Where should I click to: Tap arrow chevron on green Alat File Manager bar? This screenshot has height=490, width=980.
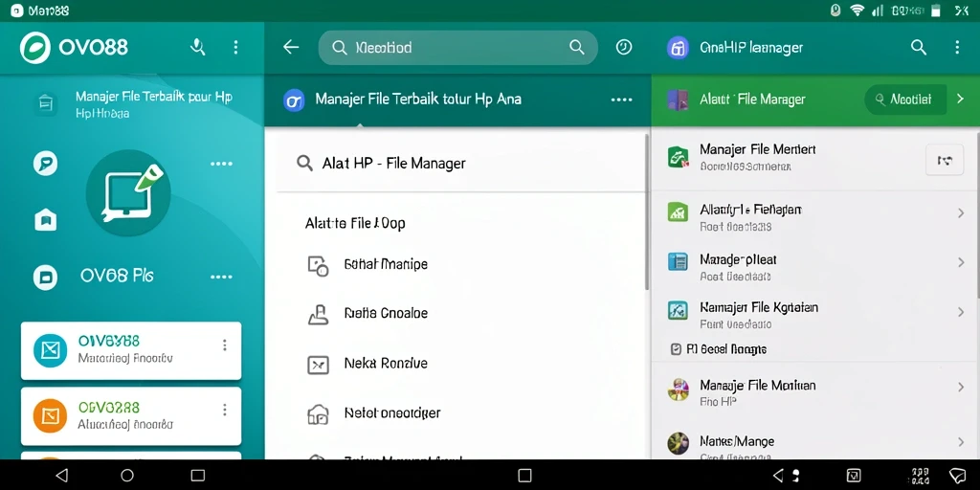[x=961, y=100]
